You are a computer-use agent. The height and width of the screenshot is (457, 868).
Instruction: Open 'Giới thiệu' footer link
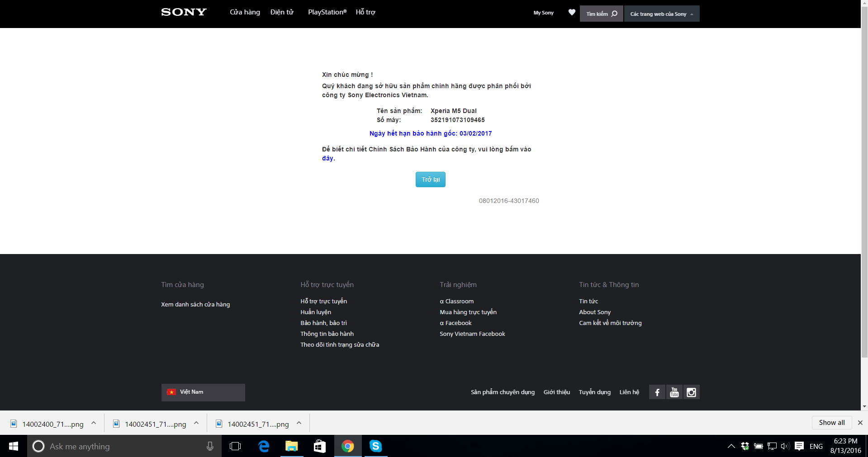[x=557, y=392]
